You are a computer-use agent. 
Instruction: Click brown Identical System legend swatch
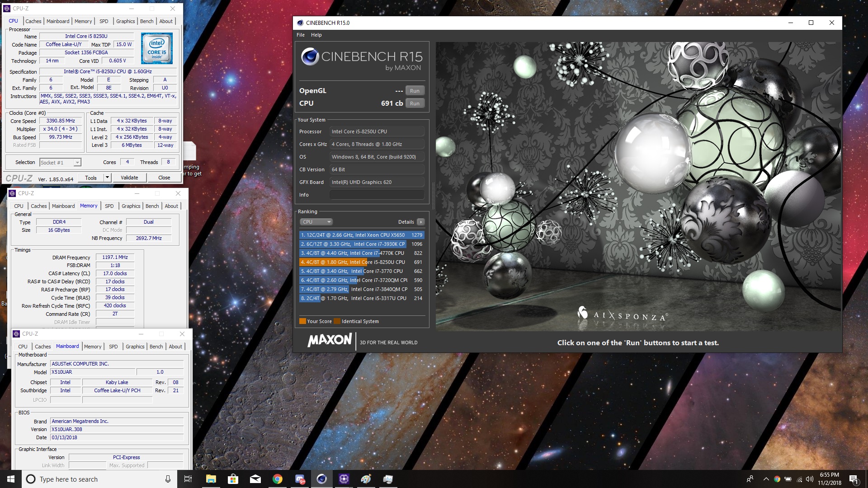pyautogui.click(x=337, y=321)
